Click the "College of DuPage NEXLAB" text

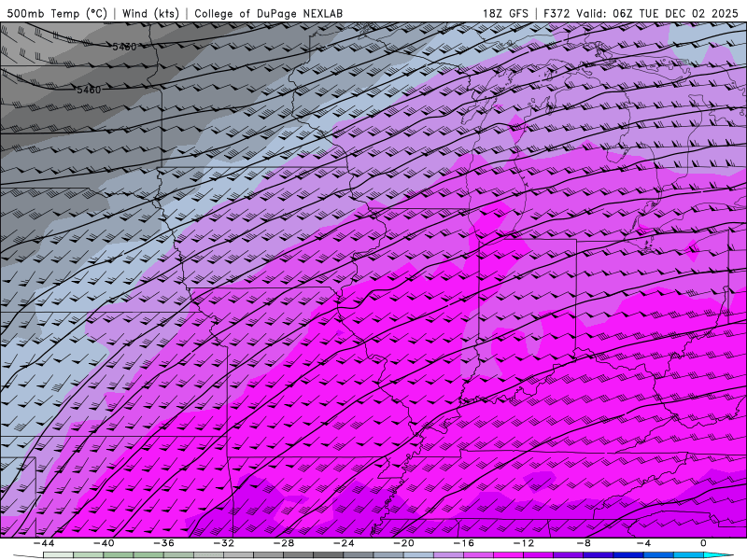[x=268, y=13]
